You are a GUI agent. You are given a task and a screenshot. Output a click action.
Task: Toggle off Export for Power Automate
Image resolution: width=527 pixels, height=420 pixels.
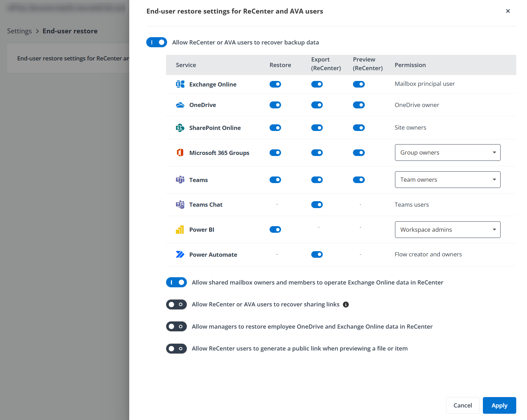click(317, 254)
